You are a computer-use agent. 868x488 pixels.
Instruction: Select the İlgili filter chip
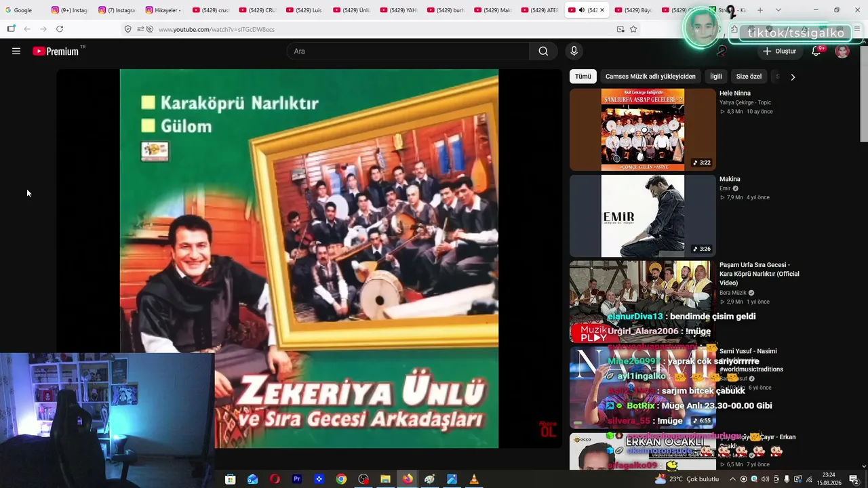point(716,77)
